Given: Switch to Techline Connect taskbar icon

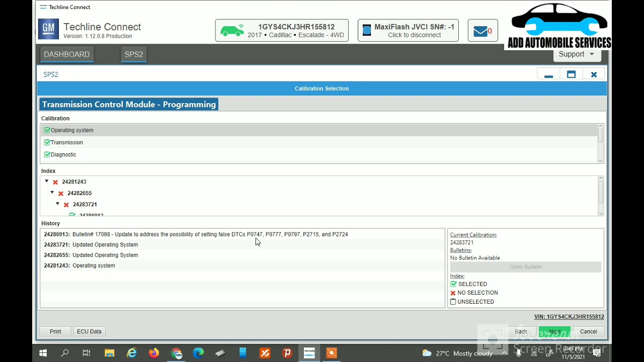Looking at the screenshot, I should [x=309, y=353].
